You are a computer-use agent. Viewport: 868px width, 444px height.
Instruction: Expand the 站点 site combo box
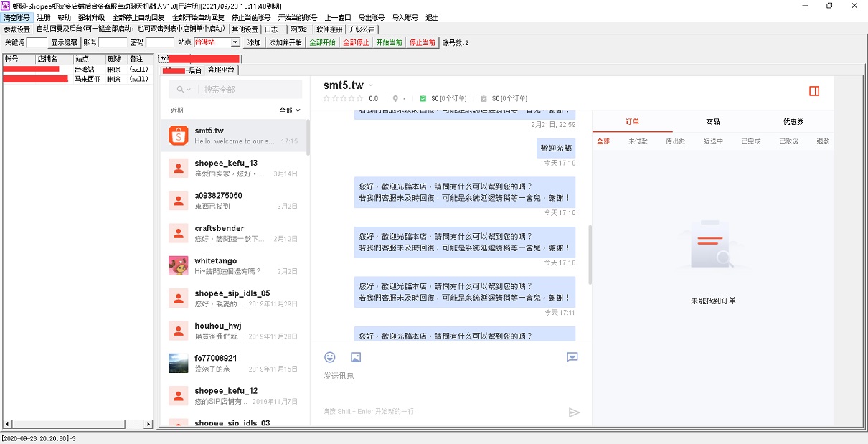[235, 43]
